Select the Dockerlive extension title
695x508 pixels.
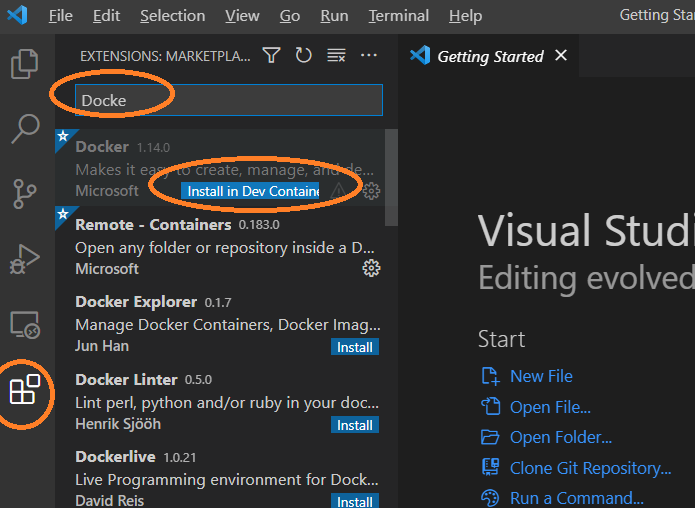(115, 457)
